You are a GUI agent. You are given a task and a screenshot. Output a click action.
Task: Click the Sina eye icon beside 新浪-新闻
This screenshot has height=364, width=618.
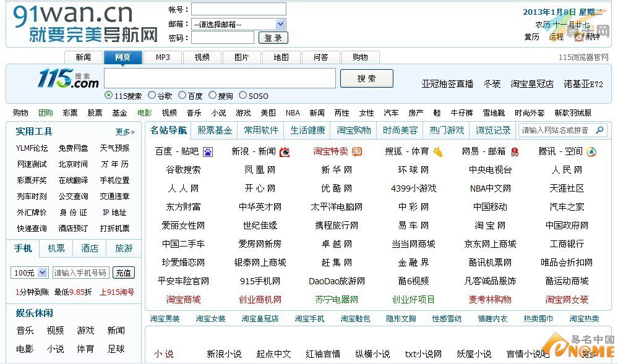pyautogui.click(x=285, y=151)
